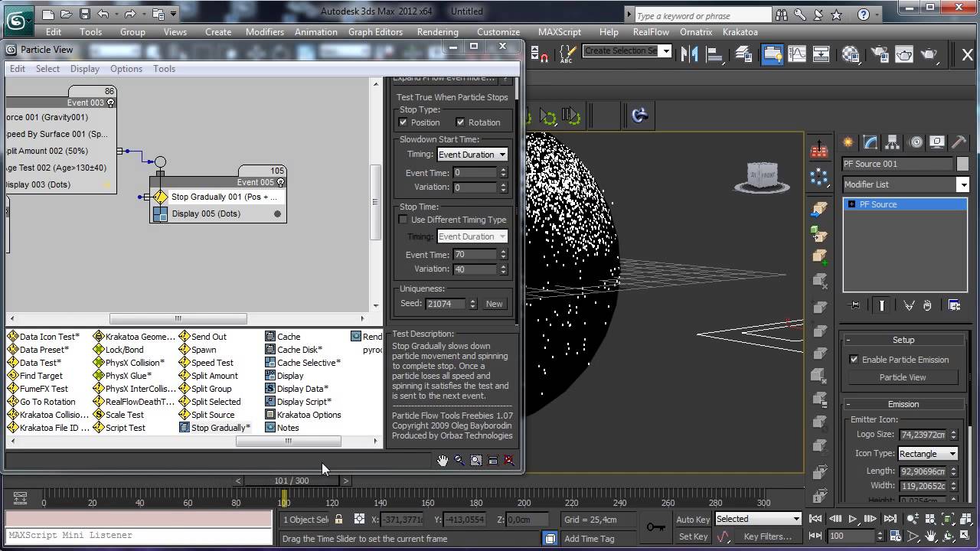Viewport: 980px width, 551px height.
Task: Click Configure Modifier Sets icon
Action: 955,305
